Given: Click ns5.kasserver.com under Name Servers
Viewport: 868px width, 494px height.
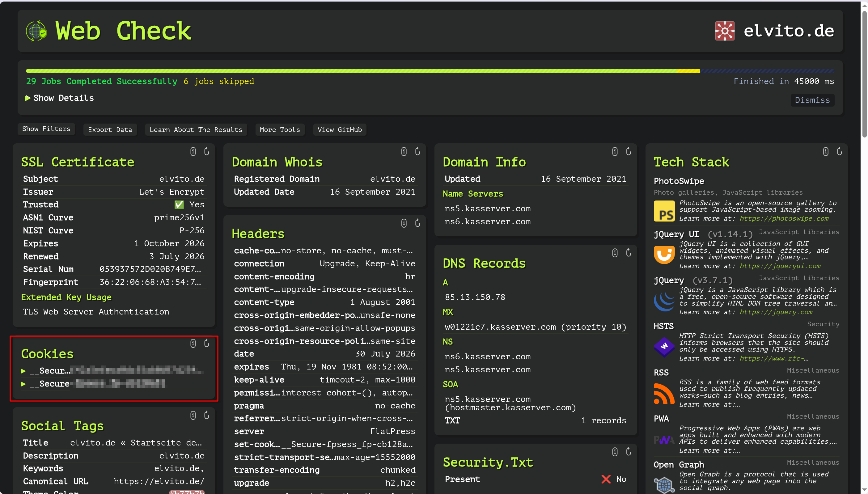Looking at the screenshot, I should click(x=488, y=209).
